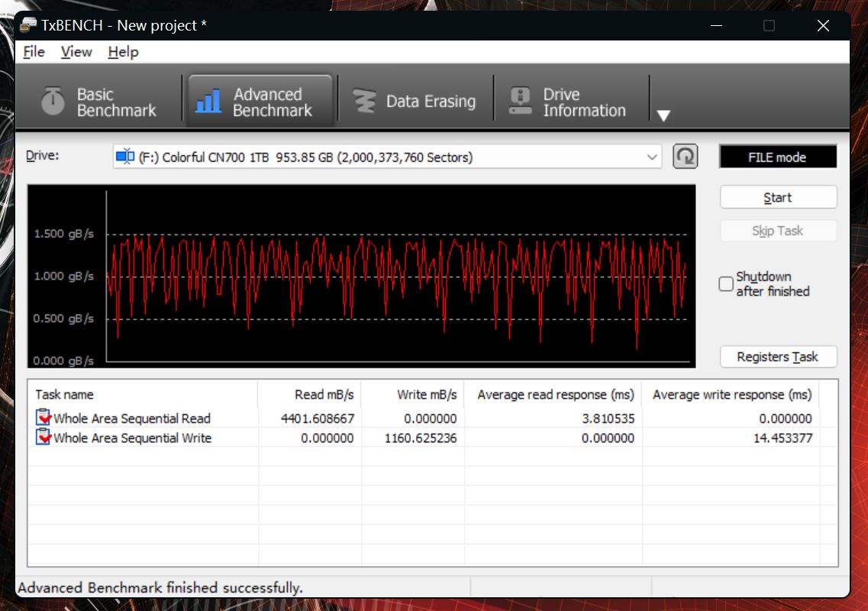This screenshot has height=611, width=868.
Task: Click the Drive Information icon
Action: point(521,102)
